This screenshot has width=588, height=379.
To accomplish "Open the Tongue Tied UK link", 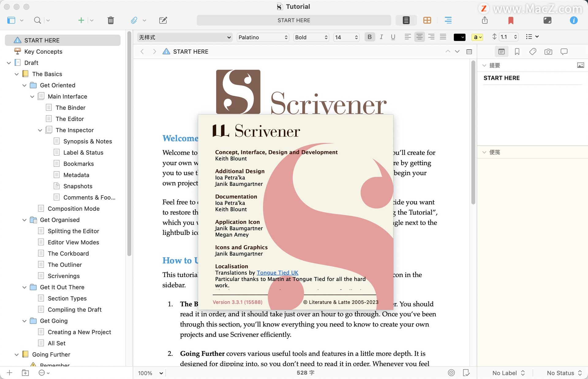I will pyautogui.click(x=277, y=272).
